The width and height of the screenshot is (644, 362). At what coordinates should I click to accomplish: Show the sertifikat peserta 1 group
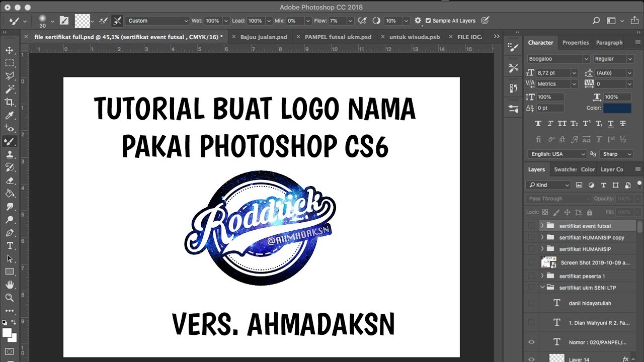(531, 276)
